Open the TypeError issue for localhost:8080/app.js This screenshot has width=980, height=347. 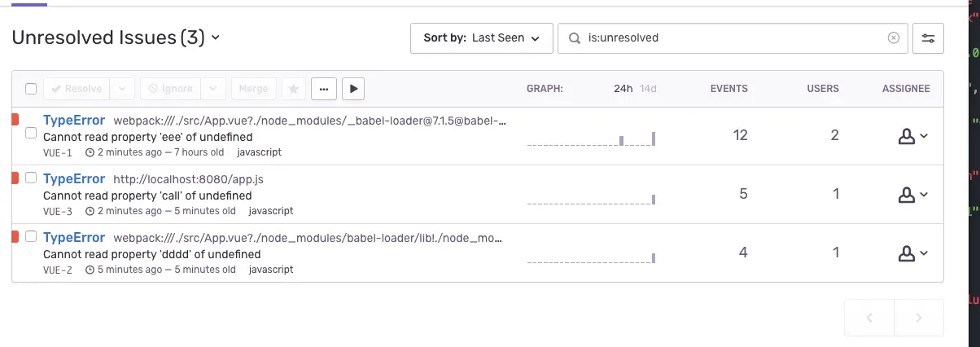coord(74,179)
